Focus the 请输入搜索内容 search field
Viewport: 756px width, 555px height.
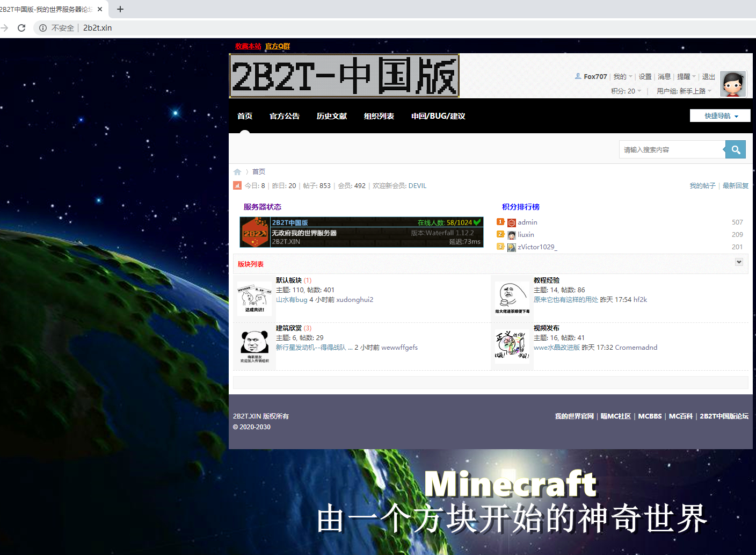tap(672, 149)
